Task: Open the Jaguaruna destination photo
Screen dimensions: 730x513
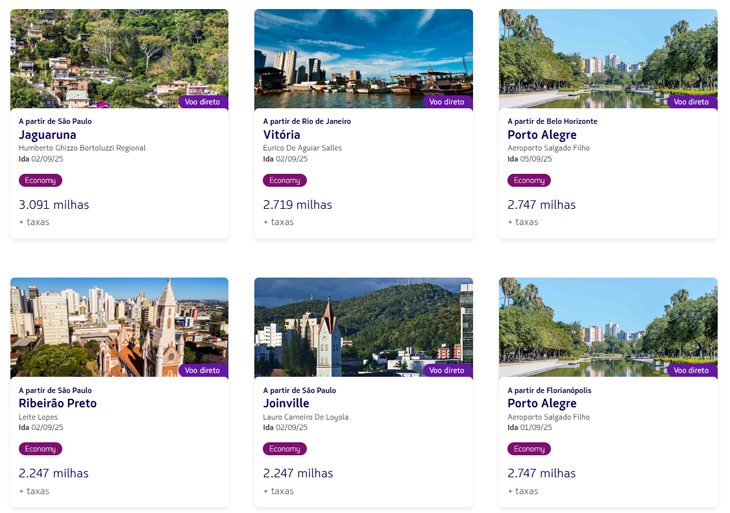Action: click(x=119, y=59)
